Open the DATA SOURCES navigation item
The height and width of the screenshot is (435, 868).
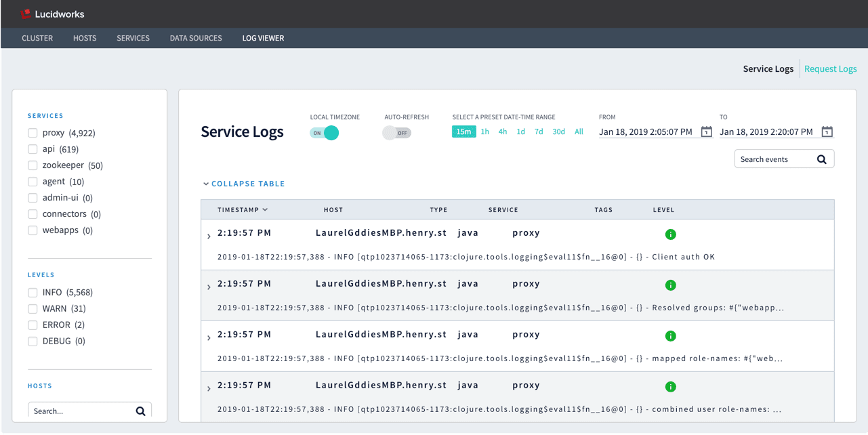coord(195,38)
